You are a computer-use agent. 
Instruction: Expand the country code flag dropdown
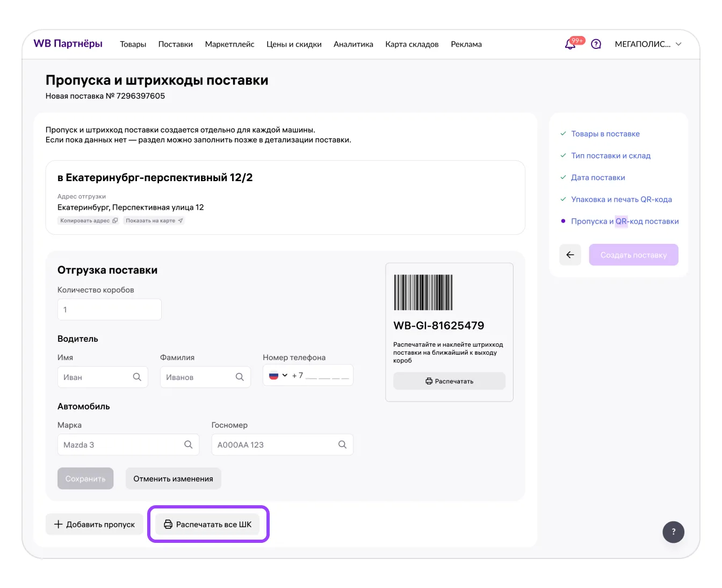tap(278, 375)
